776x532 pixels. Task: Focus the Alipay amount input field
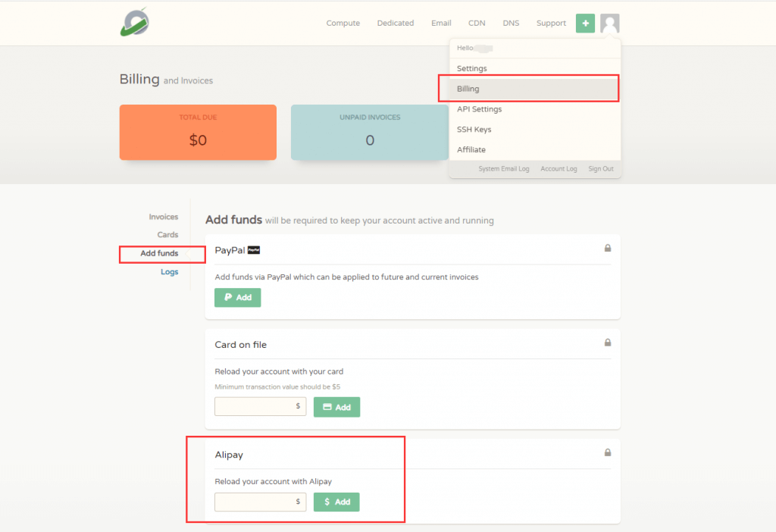pos(261,502)
